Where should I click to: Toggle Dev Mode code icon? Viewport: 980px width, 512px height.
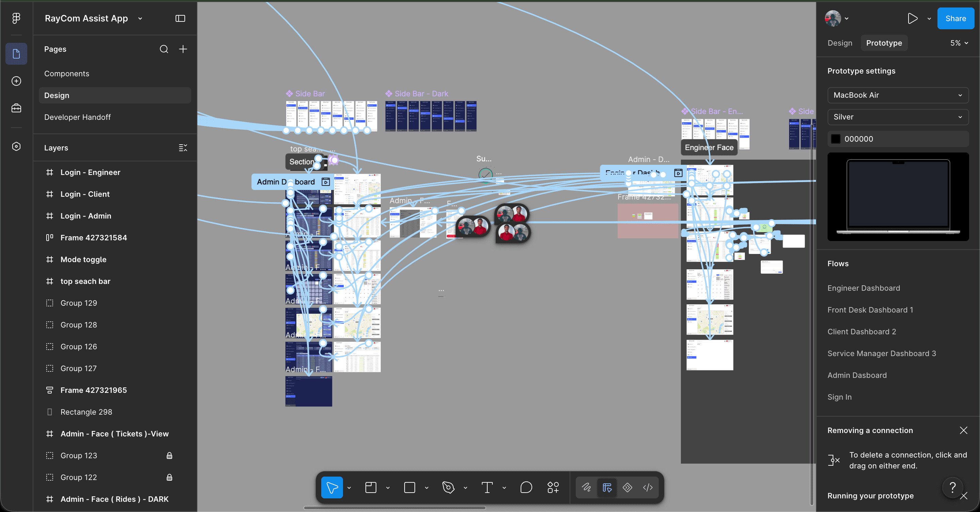tap(648, 487)
